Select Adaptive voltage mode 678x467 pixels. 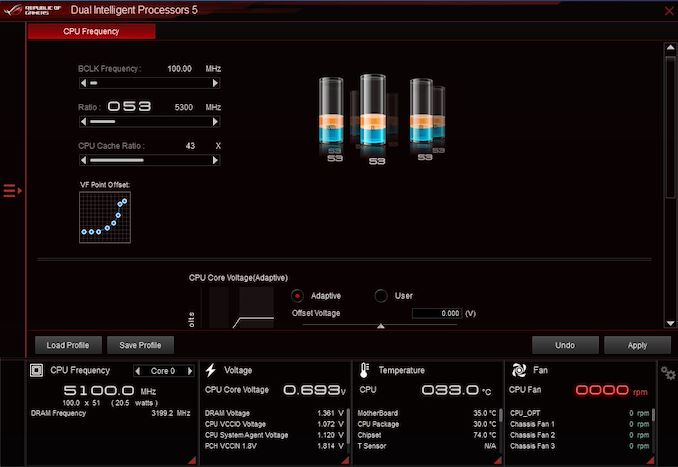297,296
